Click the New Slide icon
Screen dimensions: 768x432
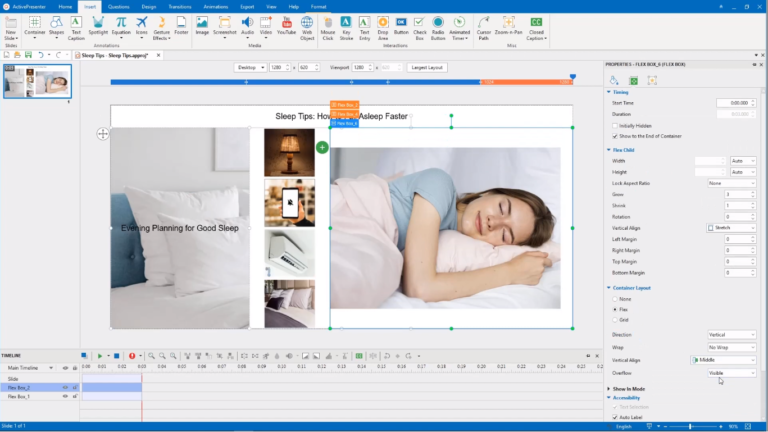point(11,27)
